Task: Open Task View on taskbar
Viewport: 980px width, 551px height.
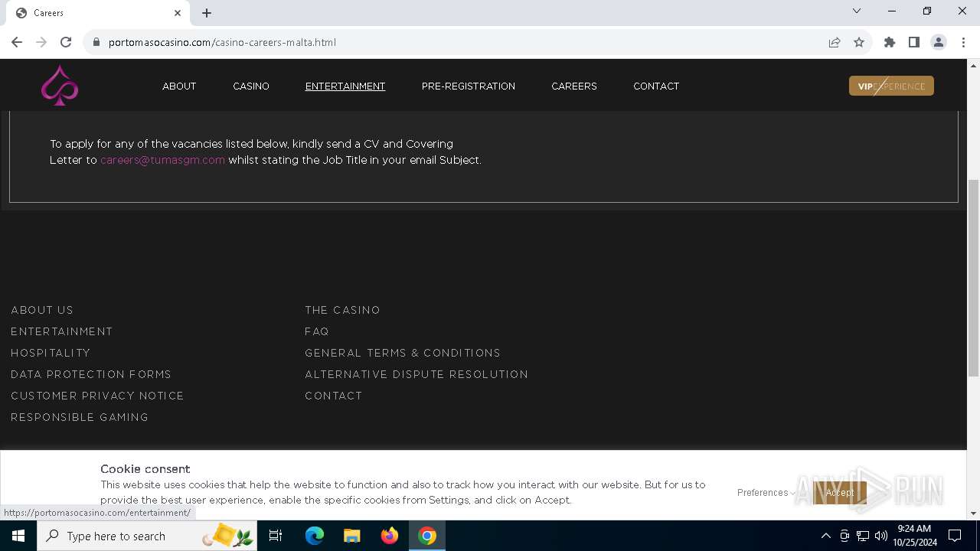Action: click(x=276, y=536)
